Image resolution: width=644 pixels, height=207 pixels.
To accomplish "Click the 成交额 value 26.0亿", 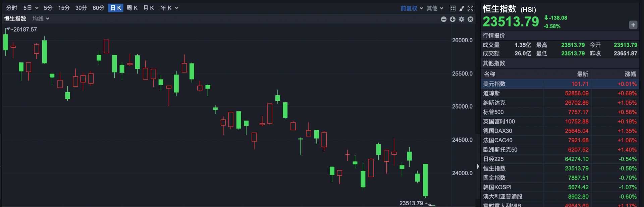I will (523, 53).
